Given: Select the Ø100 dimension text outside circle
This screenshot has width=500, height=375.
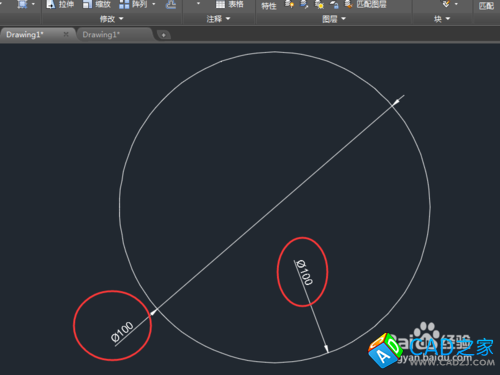Looking at the screenshot, I should [122, 332].
